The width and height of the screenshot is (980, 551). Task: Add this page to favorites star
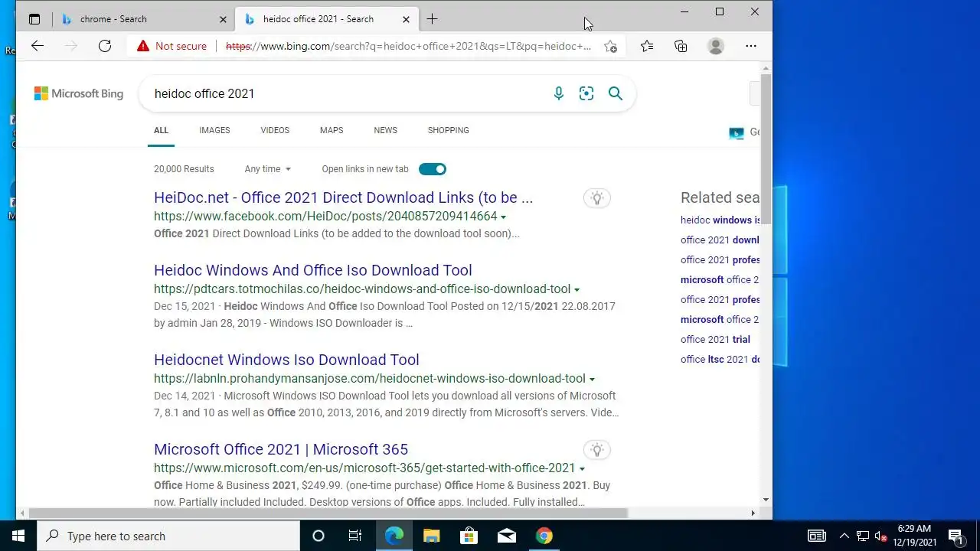click(x=610, y=46)
